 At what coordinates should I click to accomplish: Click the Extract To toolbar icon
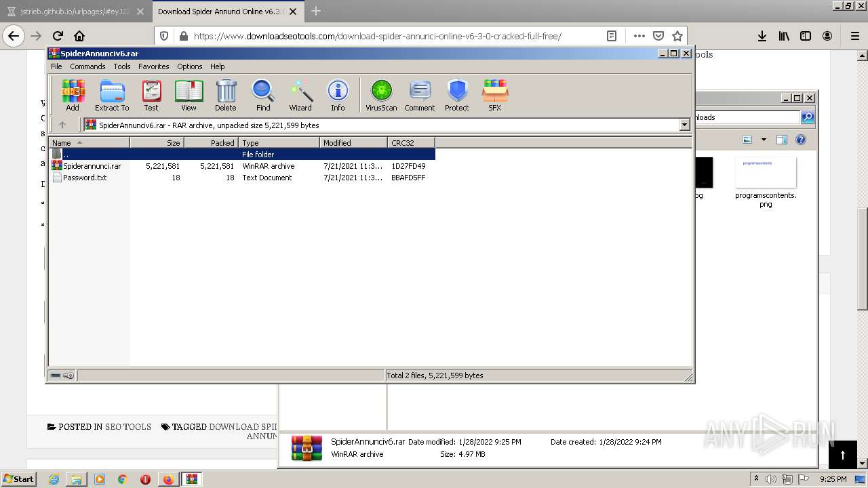pyautogui.click(x=112, y=95)
